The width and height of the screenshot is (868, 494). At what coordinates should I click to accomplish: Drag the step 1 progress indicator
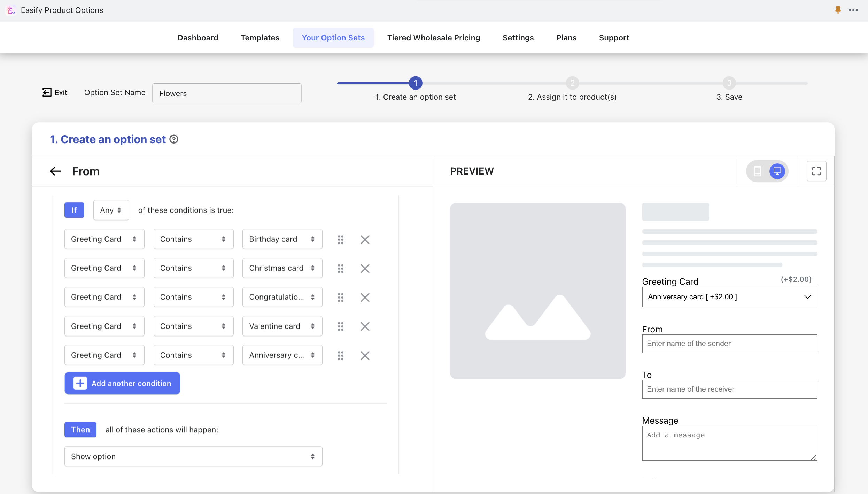[x=416, y=83]
